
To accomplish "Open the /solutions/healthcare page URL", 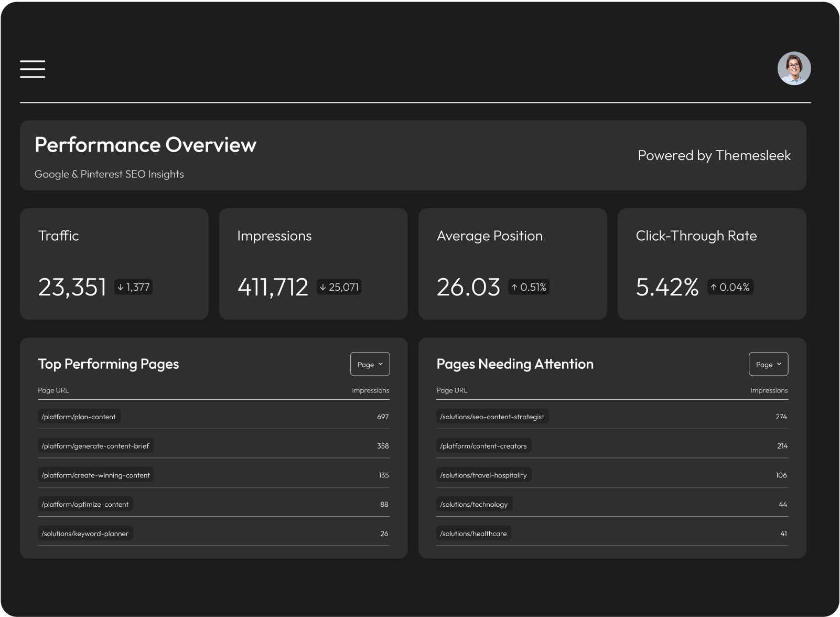I will pos(473,534).
